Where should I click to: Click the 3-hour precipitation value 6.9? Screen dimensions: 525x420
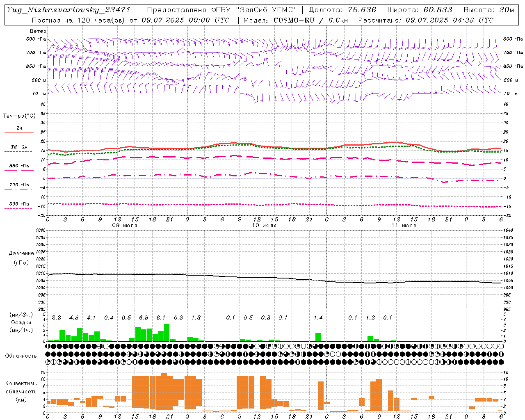[144, 317]
